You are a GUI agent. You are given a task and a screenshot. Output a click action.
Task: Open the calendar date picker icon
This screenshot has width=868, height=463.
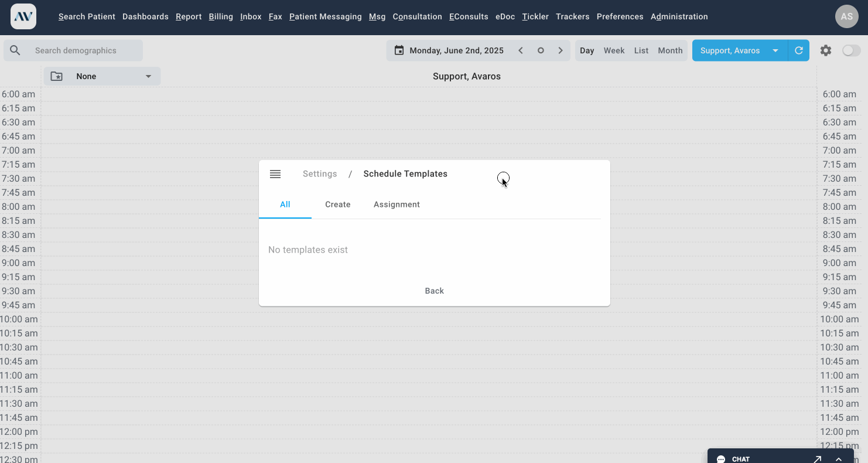(x=399, y=50)
